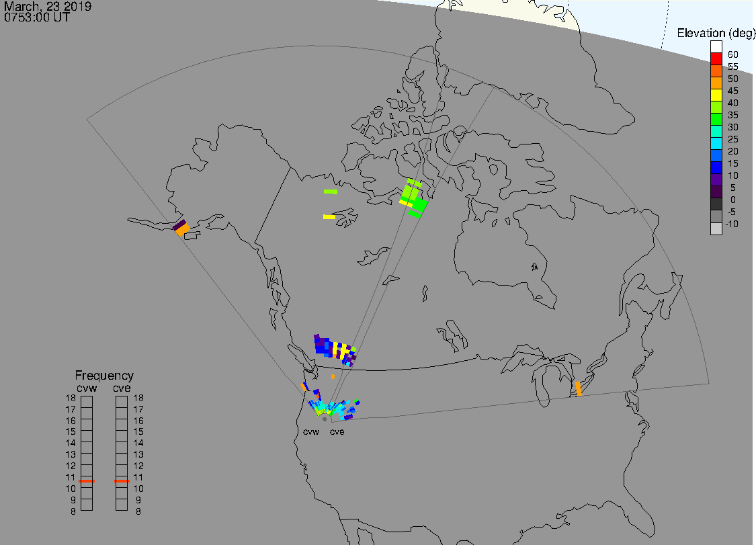Click the yellow scatter bar in northern Canada
Image resolution: width=756 pixels, height=545 pixels.
(x=329, y=217)
